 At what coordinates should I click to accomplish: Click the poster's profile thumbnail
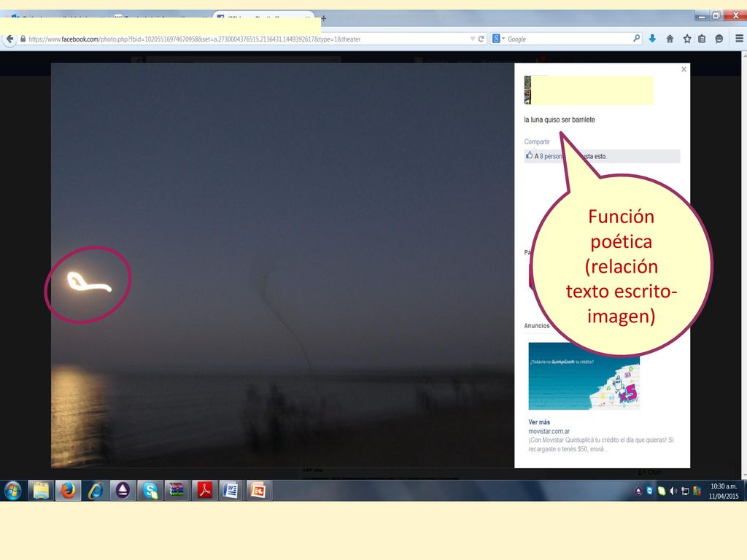(x=527, y=90)
